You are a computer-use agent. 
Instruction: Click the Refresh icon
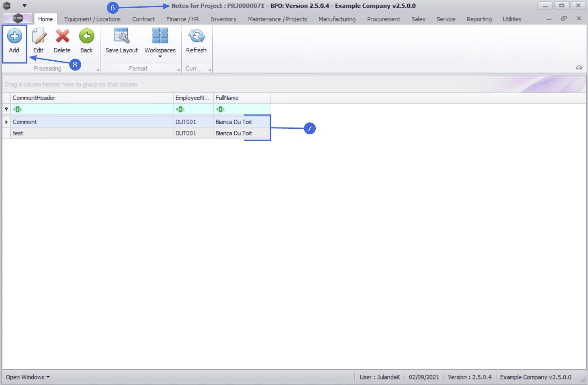tap(196, 36)
